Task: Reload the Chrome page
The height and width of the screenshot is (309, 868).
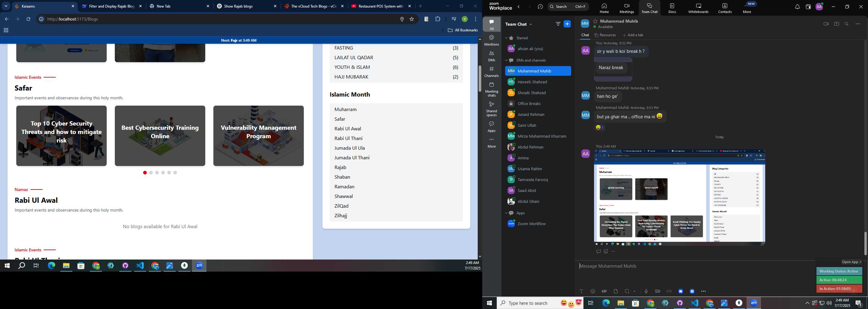Action: pyautogui.click(x=29, y=19)
